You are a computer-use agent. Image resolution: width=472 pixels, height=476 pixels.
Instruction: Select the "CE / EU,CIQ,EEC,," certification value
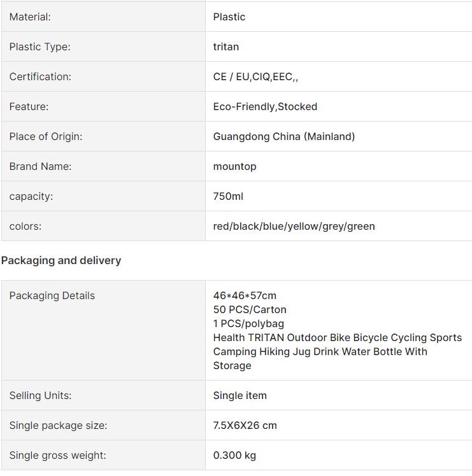click(x=255, y=77)
